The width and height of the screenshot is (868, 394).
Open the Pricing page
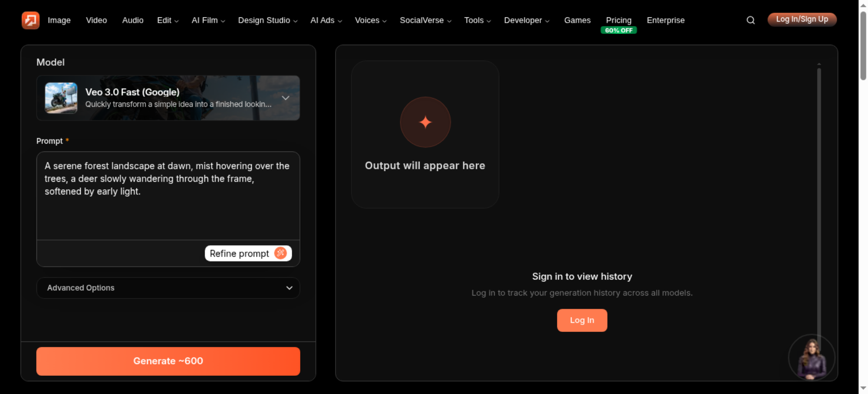point(618,20)
